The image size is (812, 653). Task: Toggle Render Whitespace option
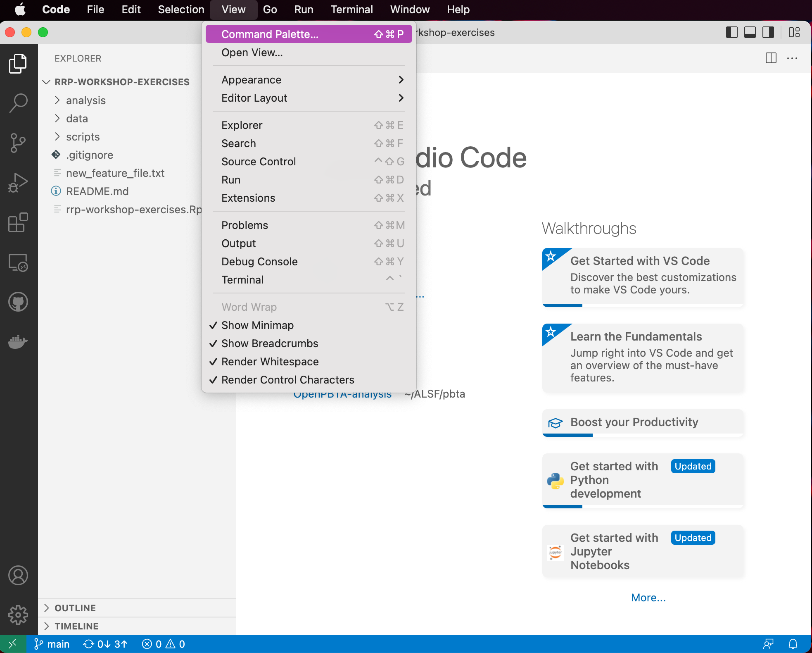309,362
